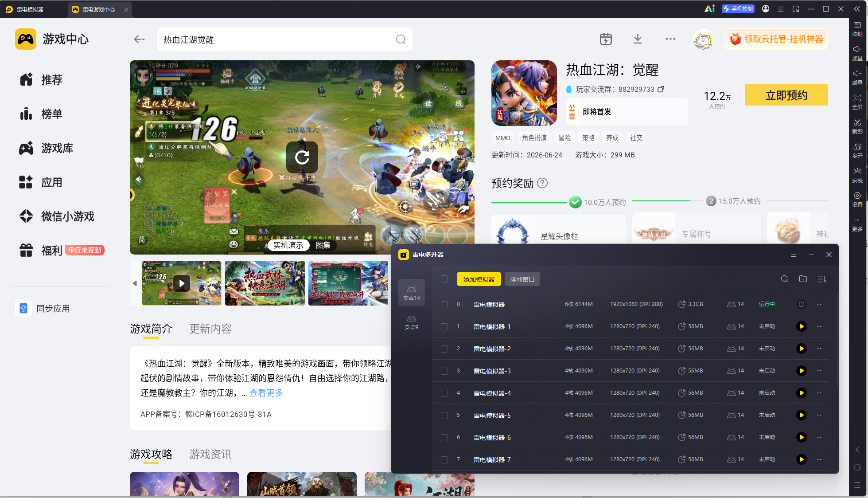Click the volume down (减量) icon
The height and width of the screenshot is (498, 868).
[857, 78]
